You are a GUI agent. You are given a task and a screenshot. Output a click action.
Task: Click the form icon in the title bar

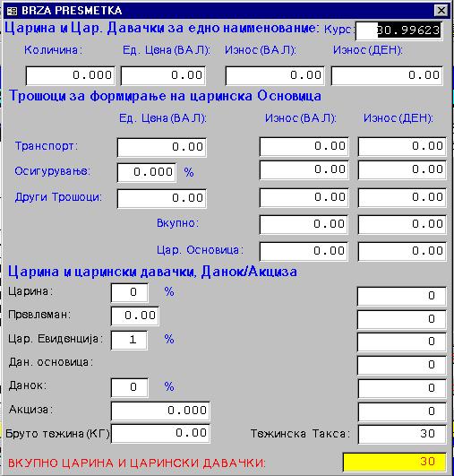[13, 11]
